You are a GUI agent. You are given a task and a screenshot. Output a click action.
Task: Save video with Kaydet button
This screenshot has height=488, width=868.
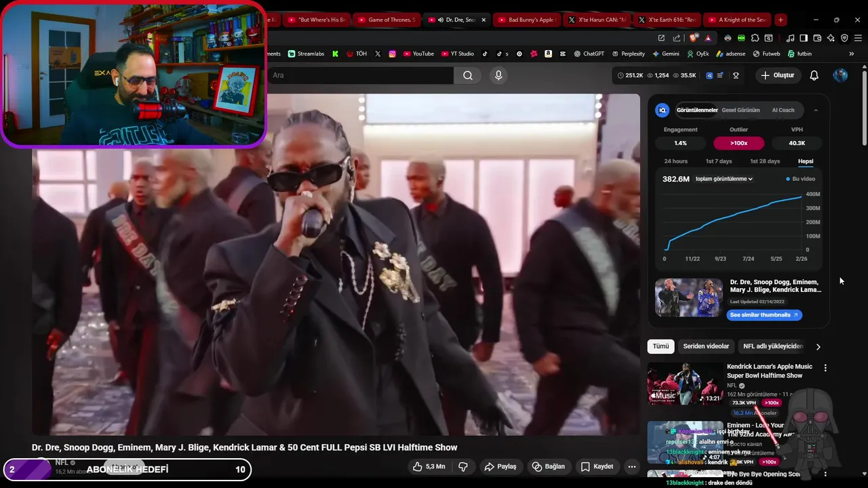click(597, 466)
